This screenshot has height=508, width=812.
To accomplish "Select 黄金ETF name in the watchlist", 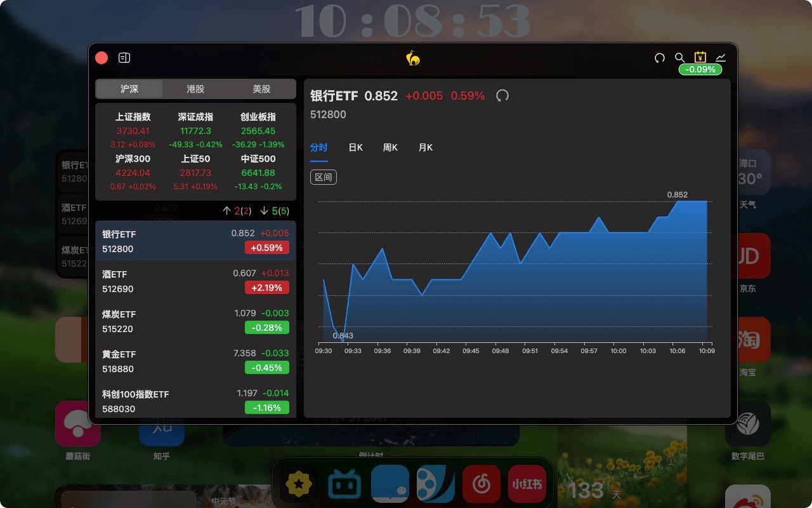I will (119, 354).
